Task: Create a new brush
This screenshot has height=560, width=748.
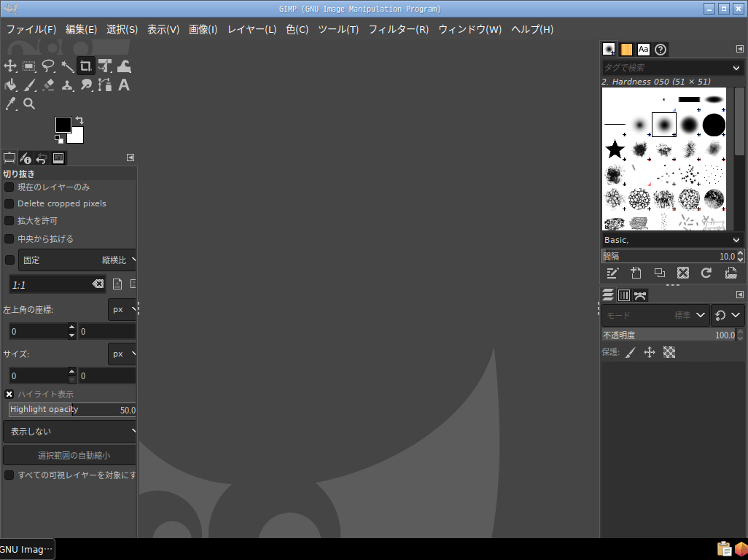Action: 636,273
